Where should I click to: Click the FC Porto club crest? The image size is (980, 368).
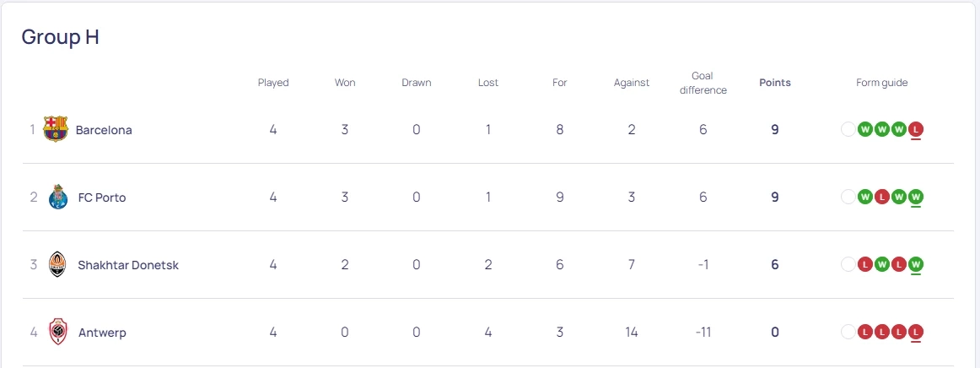(57, 197)
